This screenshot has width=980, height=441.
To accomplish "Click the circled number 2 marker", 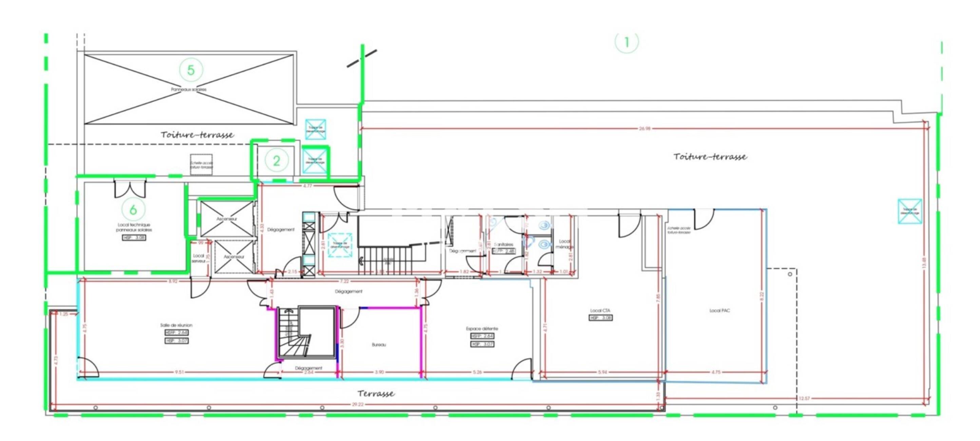I will coord(276,160).
